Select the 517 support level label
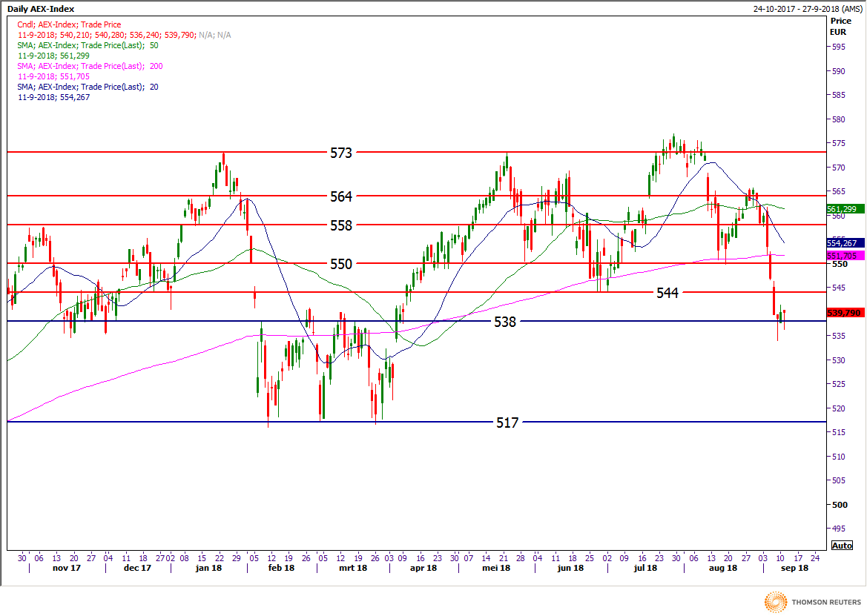Image resolution: width=867 pixels, height=616 pixels. (507, 423)
